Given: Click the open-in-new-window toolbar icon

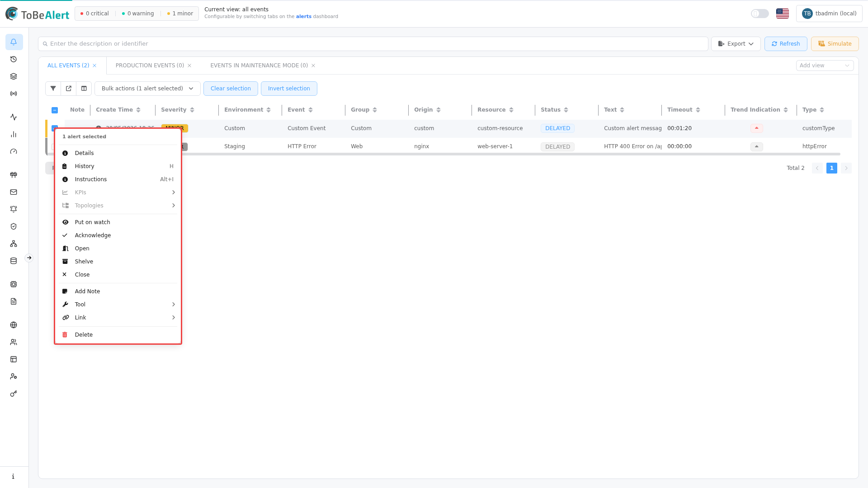Looking at the screenshot, I should click(69, 89).
